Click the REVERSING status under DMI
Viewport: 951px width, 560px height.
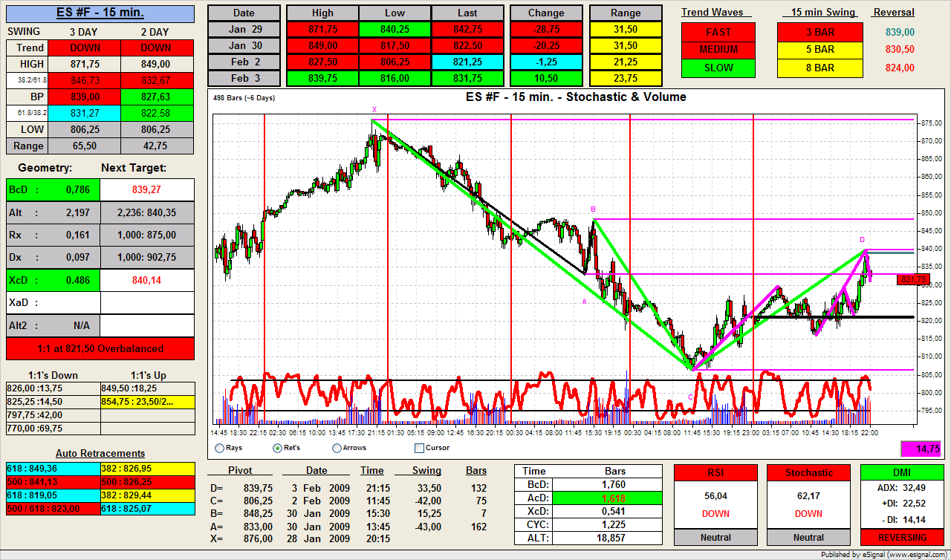(x=902, y=537)
